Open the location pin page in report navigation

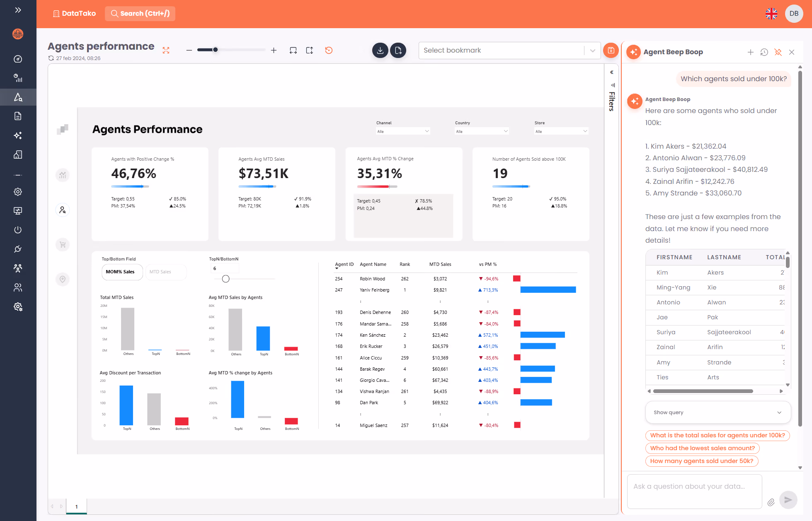tap(63, 279)
